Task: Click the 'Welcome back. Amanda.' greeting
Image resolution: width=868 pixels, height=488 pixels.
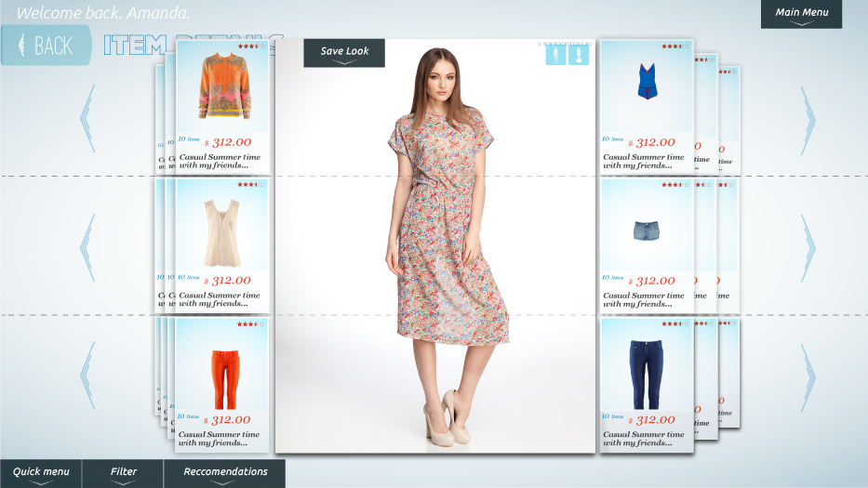Action: tap(103, 13)
